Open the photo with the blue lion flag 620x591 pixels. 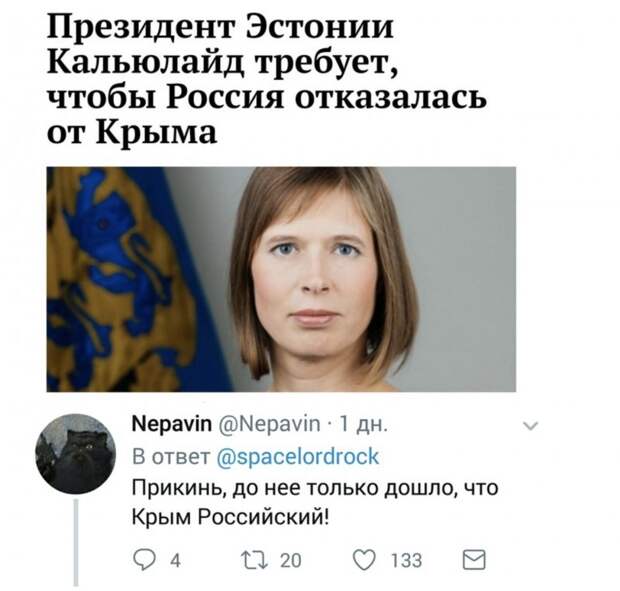click(281, 279)
